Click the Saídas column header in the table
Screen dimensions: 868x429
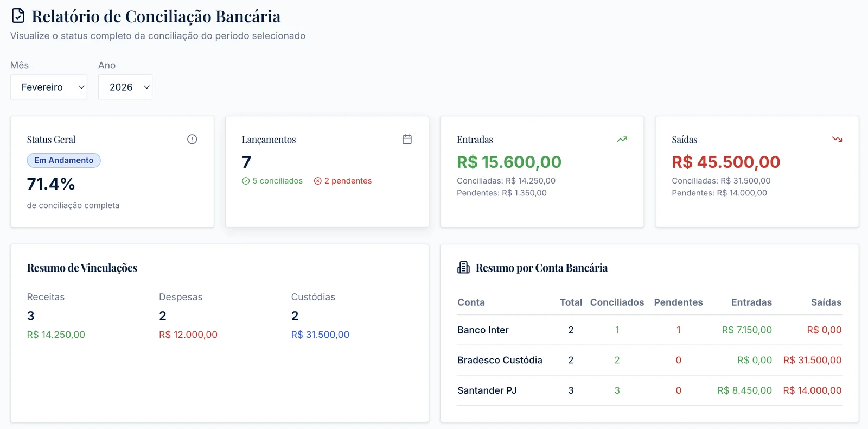(826, 302)
